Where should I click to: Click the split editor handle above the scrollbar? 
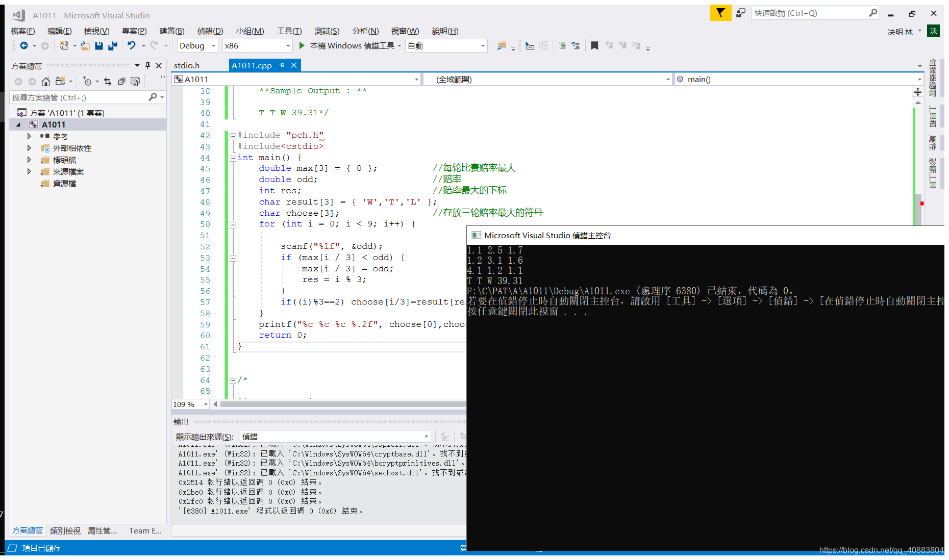click(x=918, y=92)
